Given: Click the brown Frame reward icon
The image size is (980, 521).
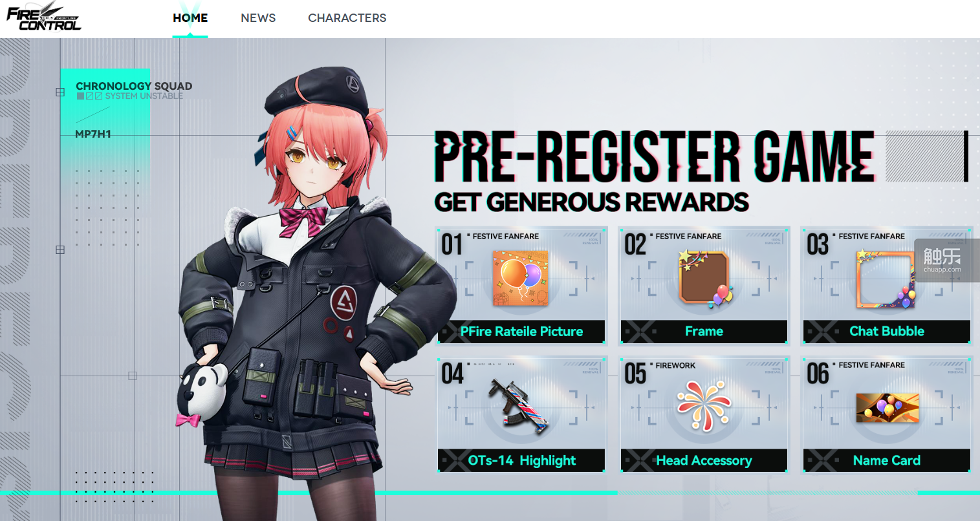Looking at the screenshot, I should pyautogui.click(x=705, y=279).
